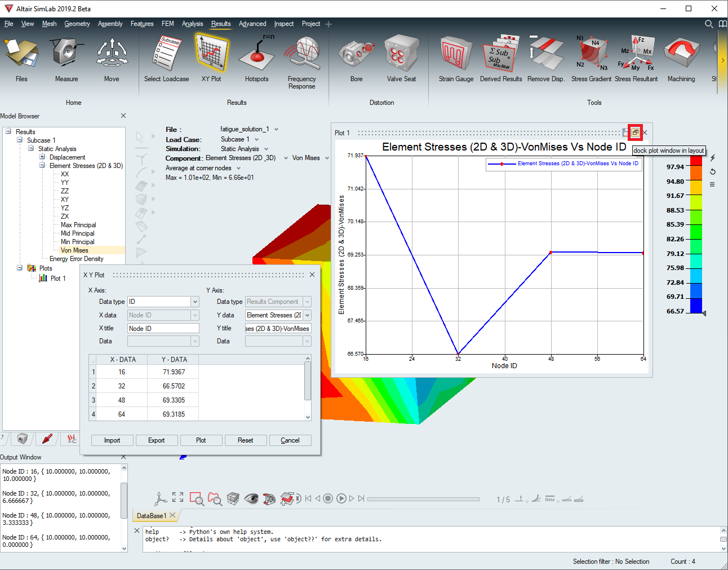Switch to the DataBase1 tab
Viewport: 728px width, 570px height.
coord(152,515)
